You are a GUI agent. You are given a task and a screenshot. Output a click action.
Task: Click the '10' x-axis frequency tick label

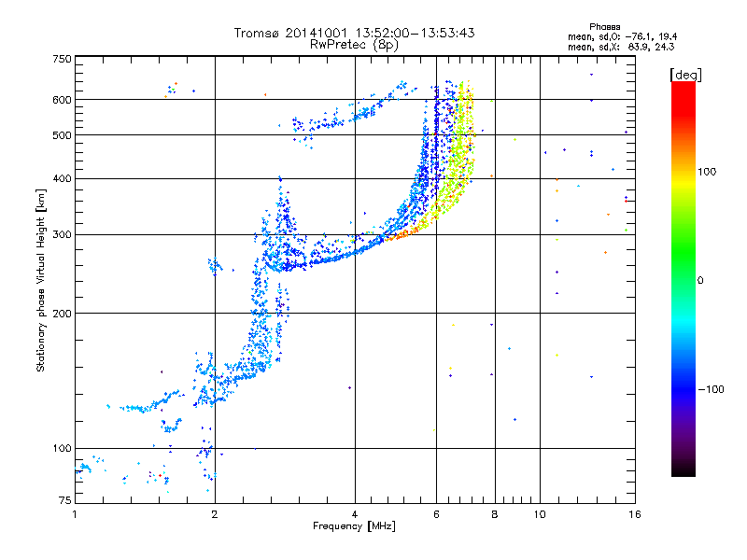pos(540,514)
